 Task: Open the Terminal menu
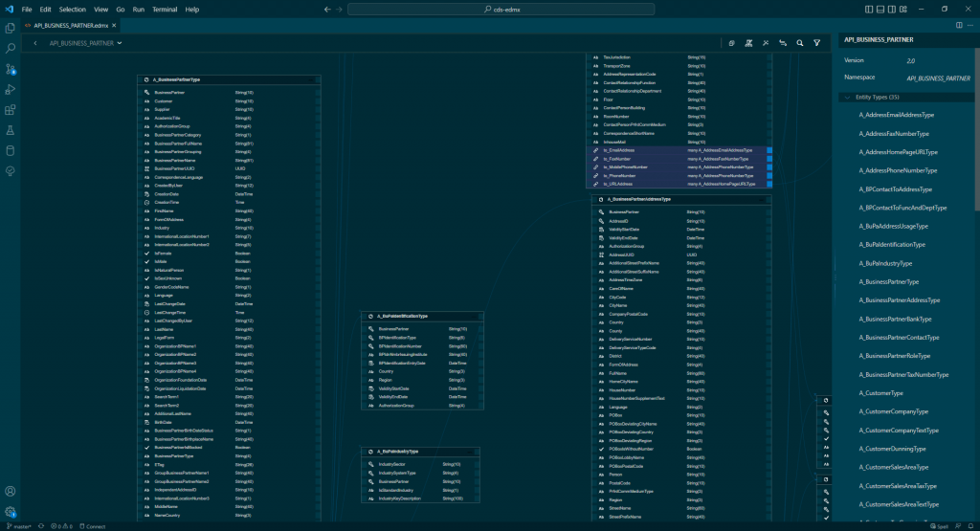point(165,10)
